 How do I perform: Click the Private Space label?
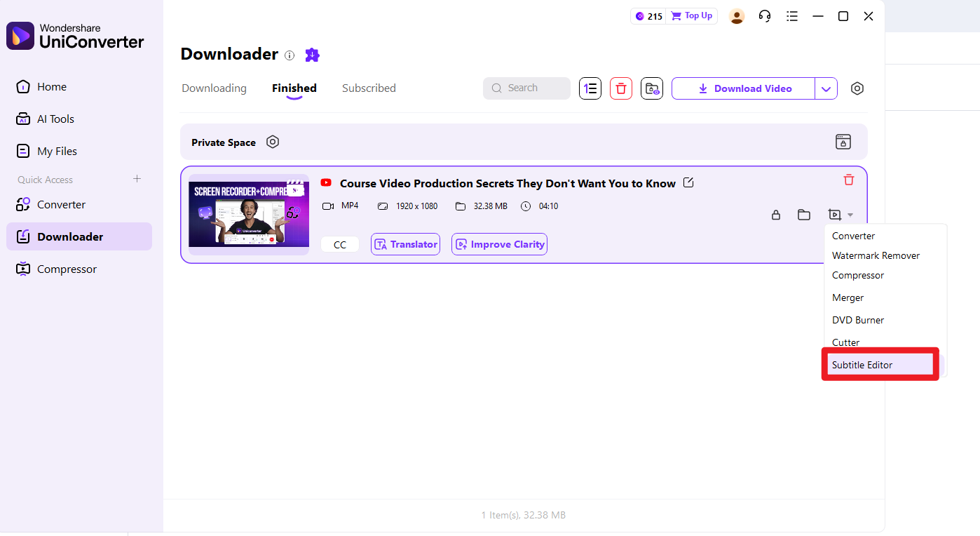(224, 142)
